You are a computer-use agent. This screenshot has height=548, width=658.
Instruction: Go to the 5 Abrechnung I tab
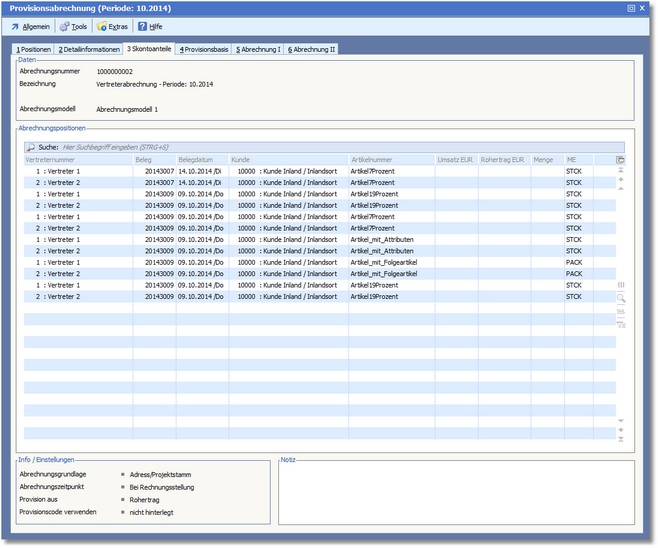(258, 48)
